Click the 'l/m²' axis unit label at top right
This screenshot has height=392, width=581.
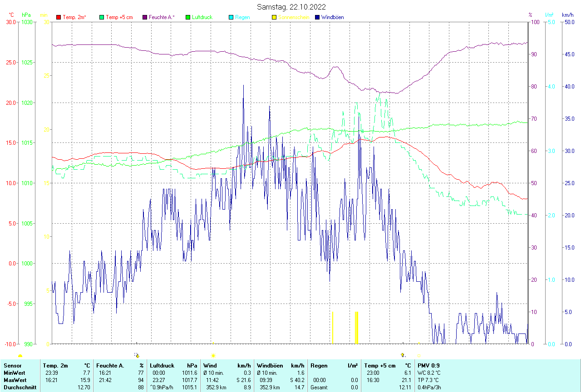click(x=550, y=15)
